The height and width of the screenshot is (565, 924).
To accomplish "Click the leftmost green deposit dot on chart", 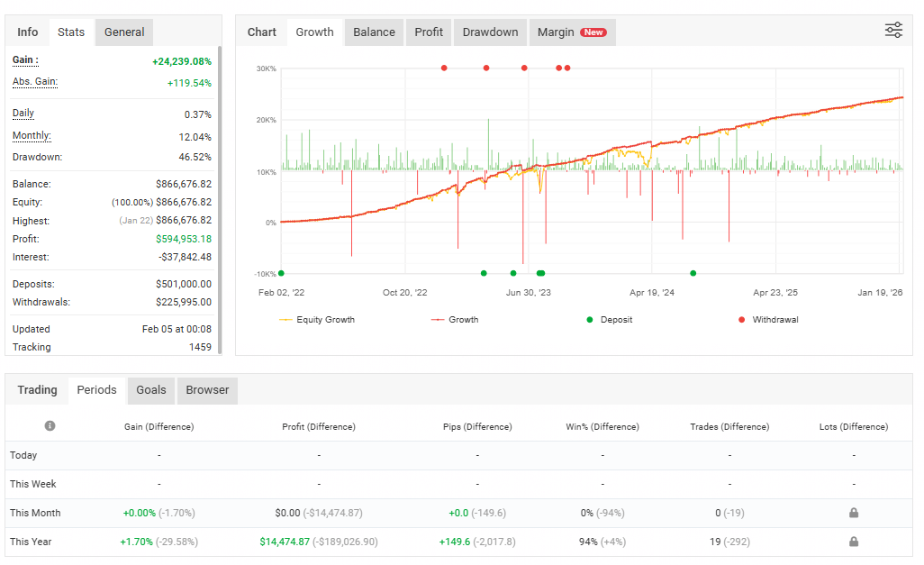I will pyautogui.click(x=281, y=273).
